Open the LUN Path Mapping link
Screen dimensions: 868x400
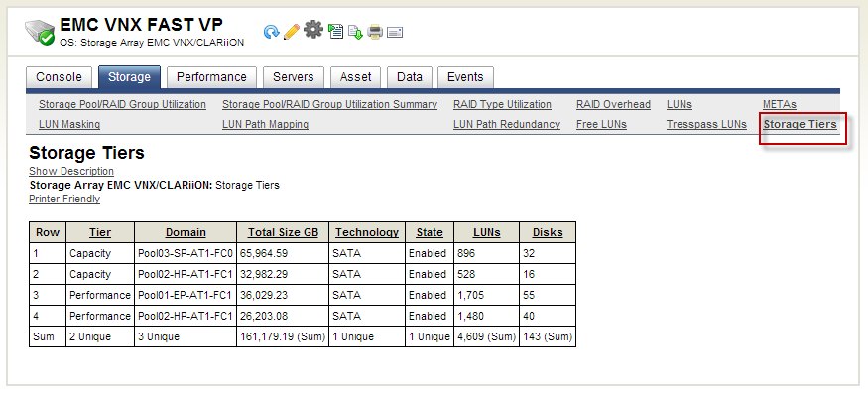tap(265, 125)
